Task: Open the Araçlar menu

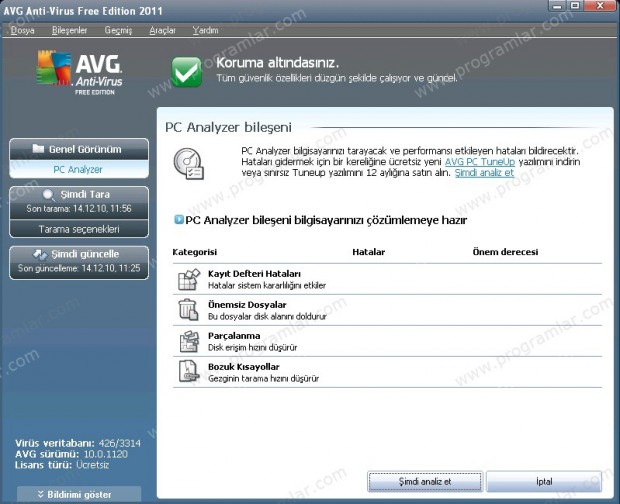Action: point(163,30)
